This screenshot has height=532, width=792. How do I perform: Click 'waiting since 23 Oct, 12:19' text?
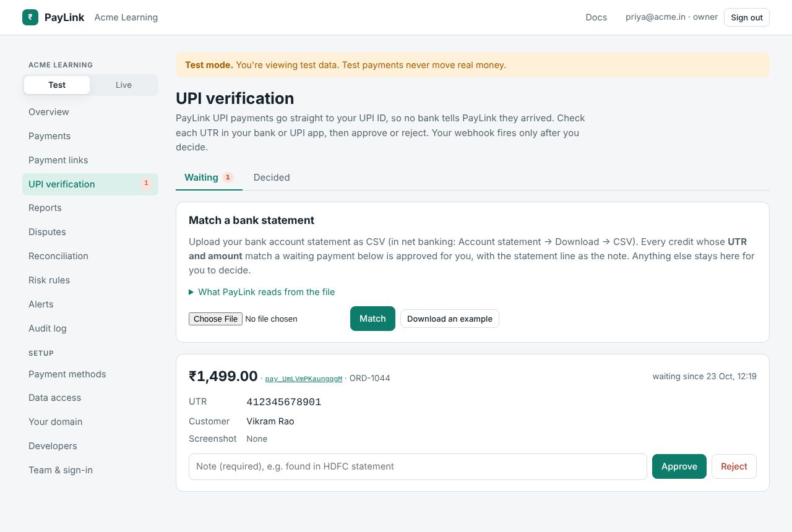click(705, 376)
